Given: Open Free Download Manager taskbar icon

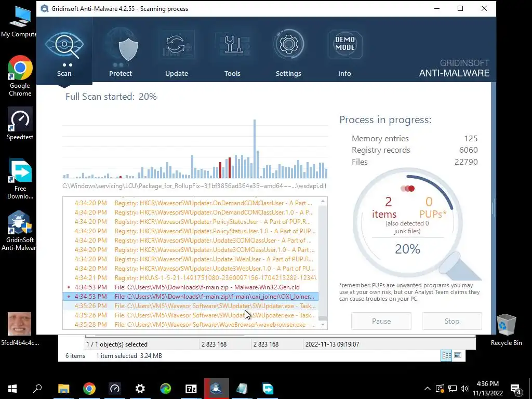Looking at the screenshot, I should (268, 389).
